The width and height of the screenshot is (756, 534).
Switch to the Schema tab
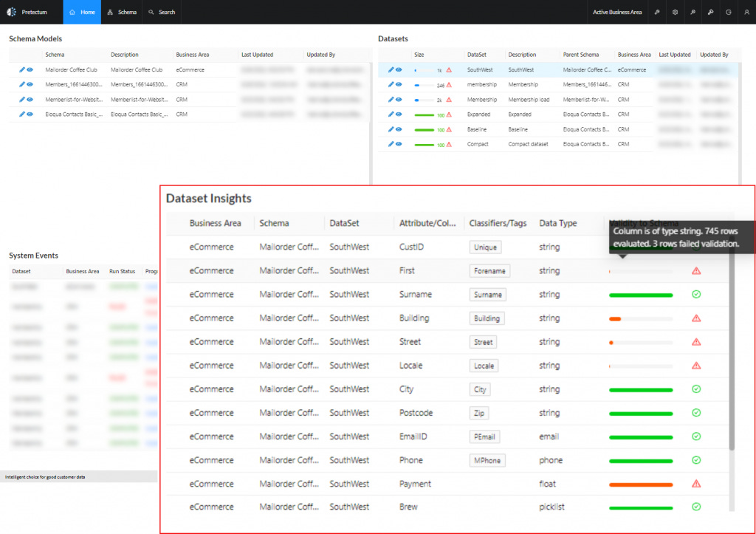click(x=121, y=12)
